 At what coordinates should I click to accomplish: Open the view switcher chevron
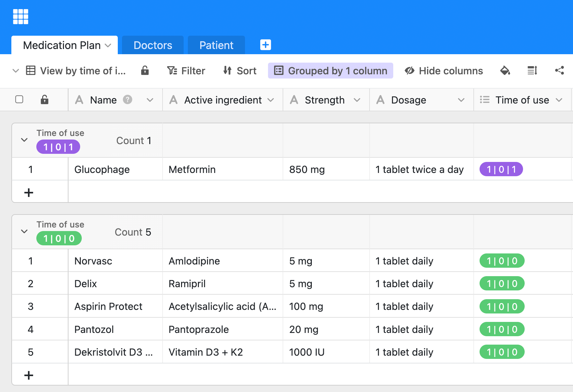(16, 70)
